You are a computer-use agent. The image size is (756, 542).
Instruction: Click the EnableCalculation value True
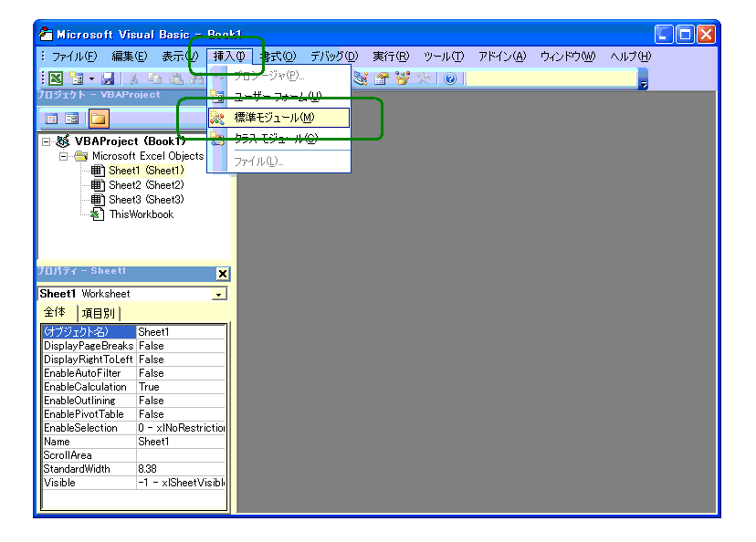(181, 387)
